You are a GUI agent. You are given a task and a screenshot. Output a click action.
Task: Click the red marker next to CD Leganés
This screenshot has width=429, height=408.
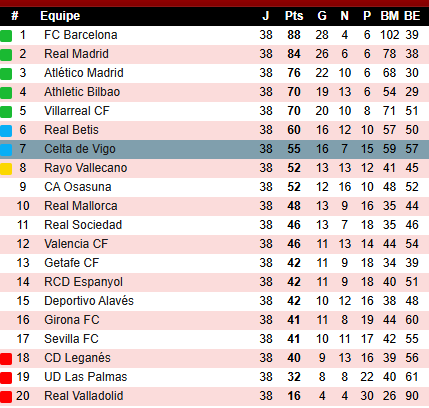tap(6, 359)
